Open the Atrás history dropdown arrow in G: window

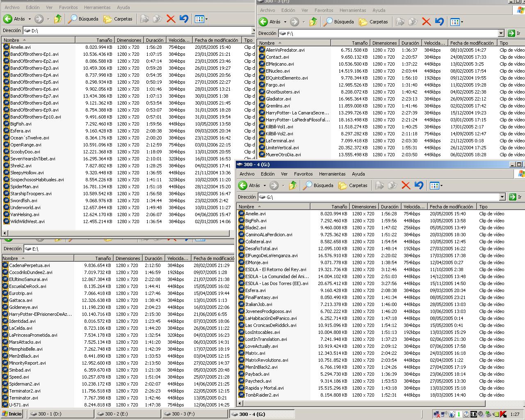click(265, 185)
